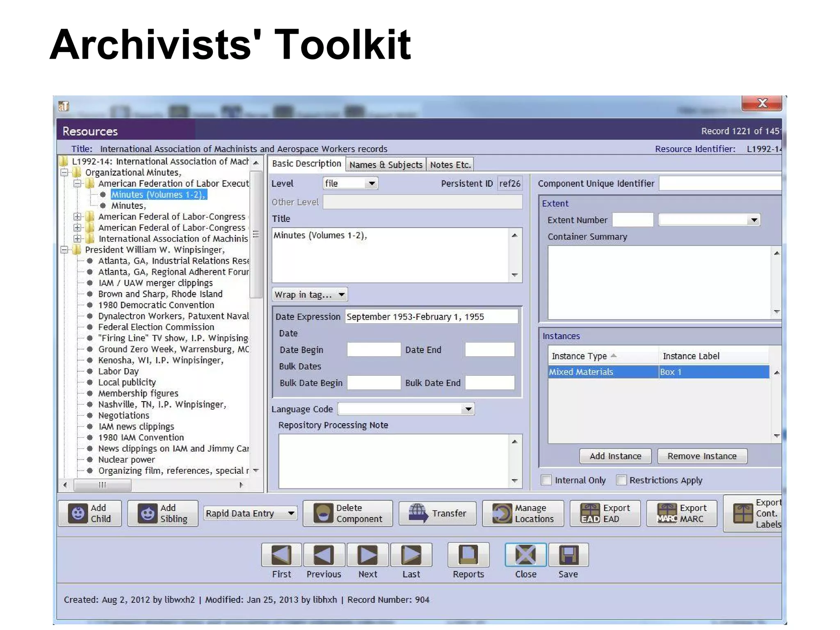
Task: Sort by the Instance Type column header
Action: tap(603, 356)
